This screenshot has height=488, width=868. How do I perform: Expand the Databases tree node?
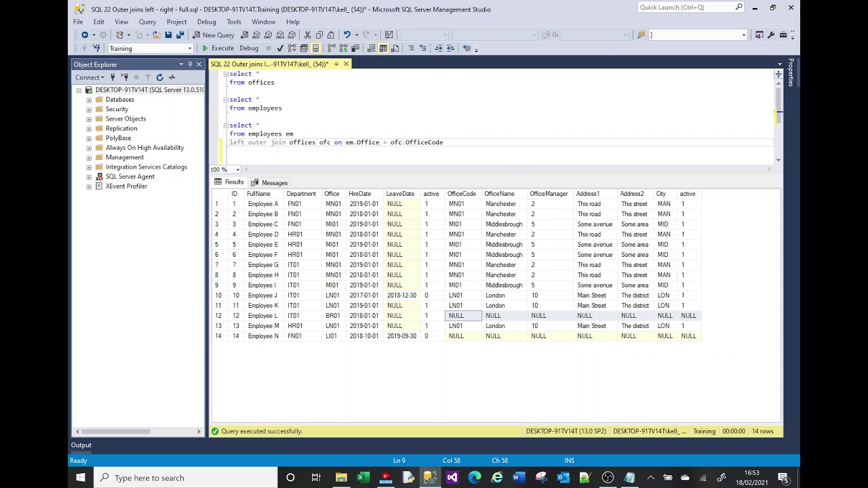(89, 100)
